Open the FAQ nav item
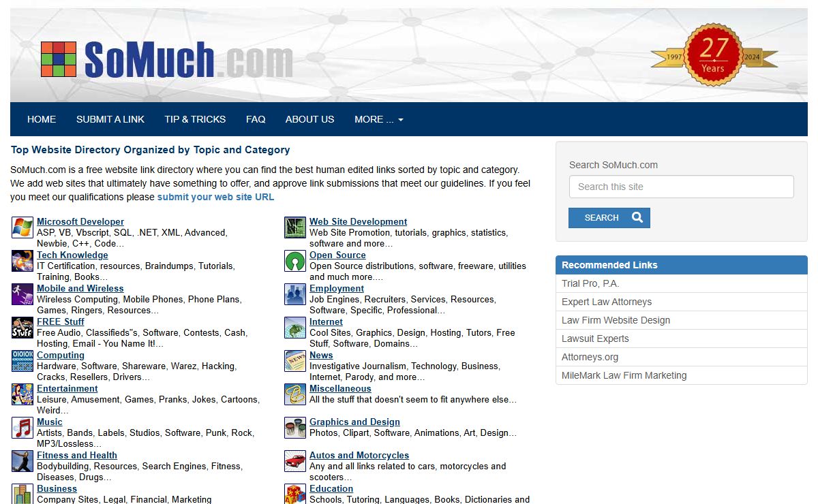The image size is (818, 504). click(256, 119)
